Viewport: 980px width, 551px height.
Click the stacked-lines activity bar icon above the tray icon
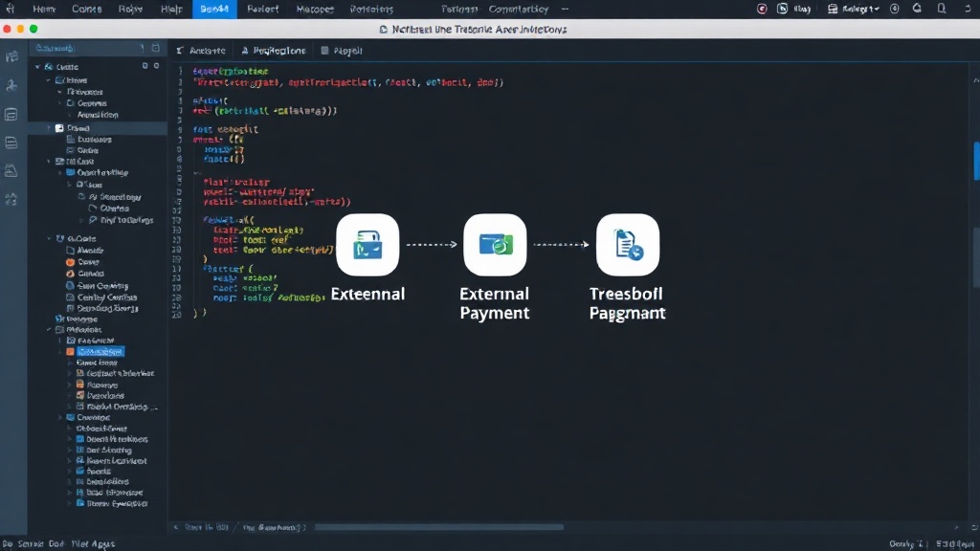click(x=11, y=143)
